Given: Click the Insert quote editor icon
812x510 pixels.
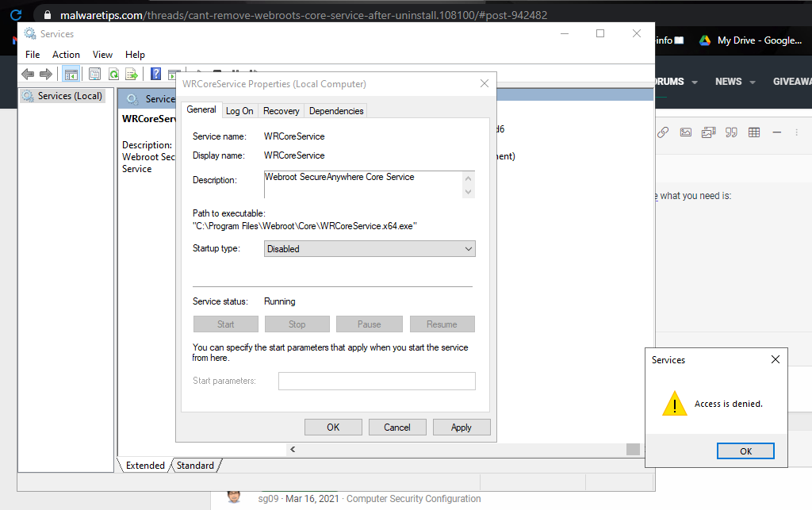Looking at the screenshot, I should coord(731,132).
